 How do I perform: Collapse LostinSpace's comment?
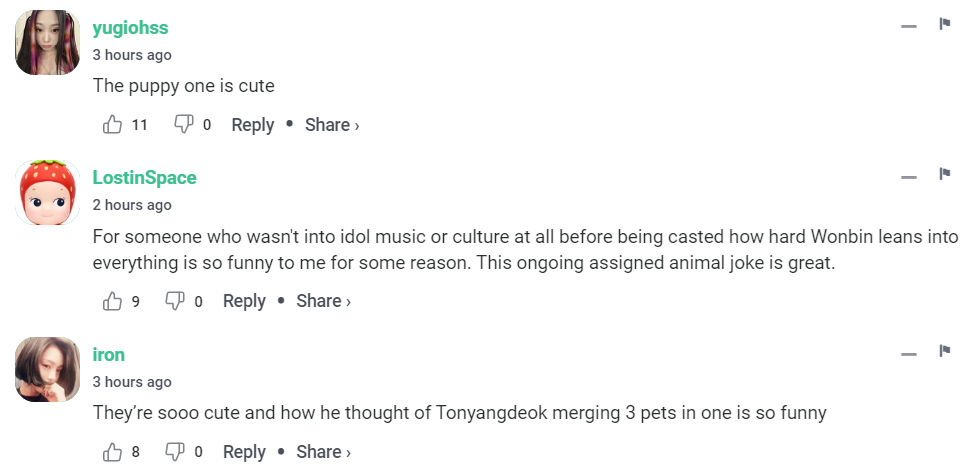tap(908, 178)
